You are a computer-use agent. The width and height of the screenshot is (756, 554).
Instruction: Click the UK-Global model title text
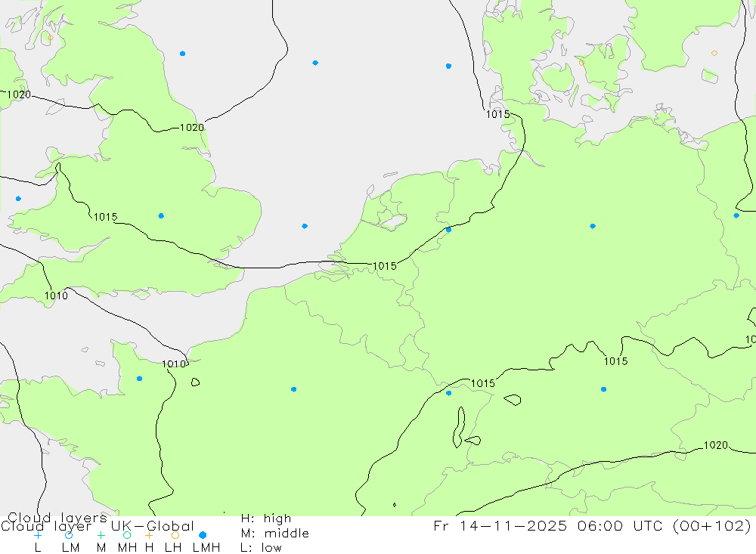click(x=152, y=526)
